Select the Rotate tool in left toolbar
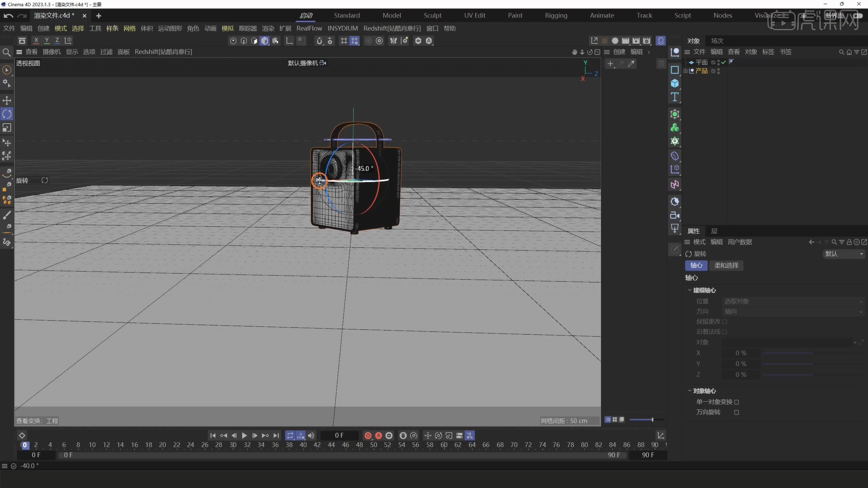 [x=7, y=114]
